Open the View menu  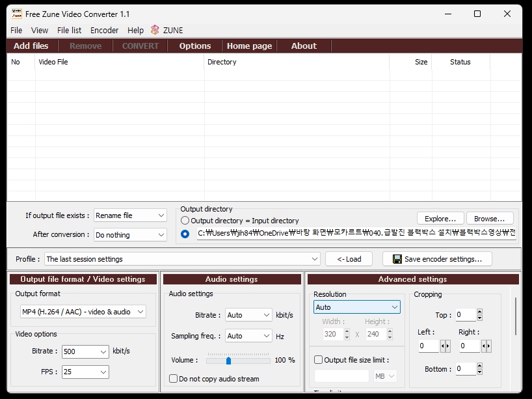[x=40, y=30]
